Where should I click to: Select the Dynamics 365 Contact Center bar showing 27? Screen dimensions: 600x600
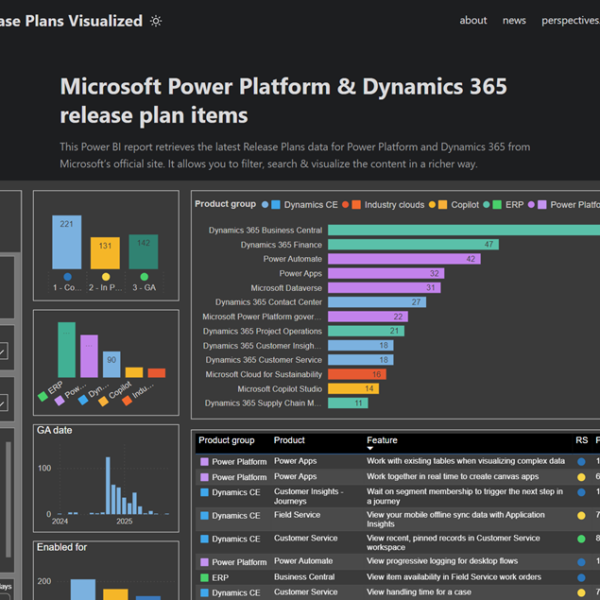tap(377, 302)
